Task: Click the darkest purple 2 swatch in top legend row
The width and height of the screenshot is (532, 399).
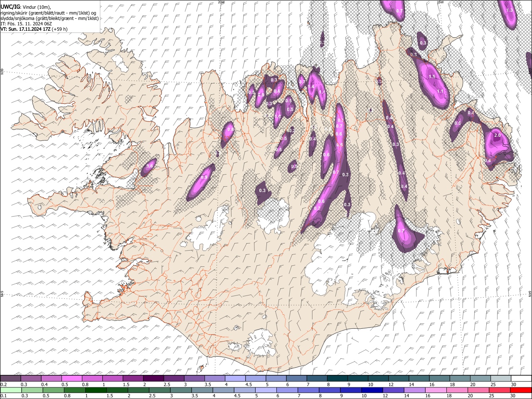Action: click(x=153, y=379)
